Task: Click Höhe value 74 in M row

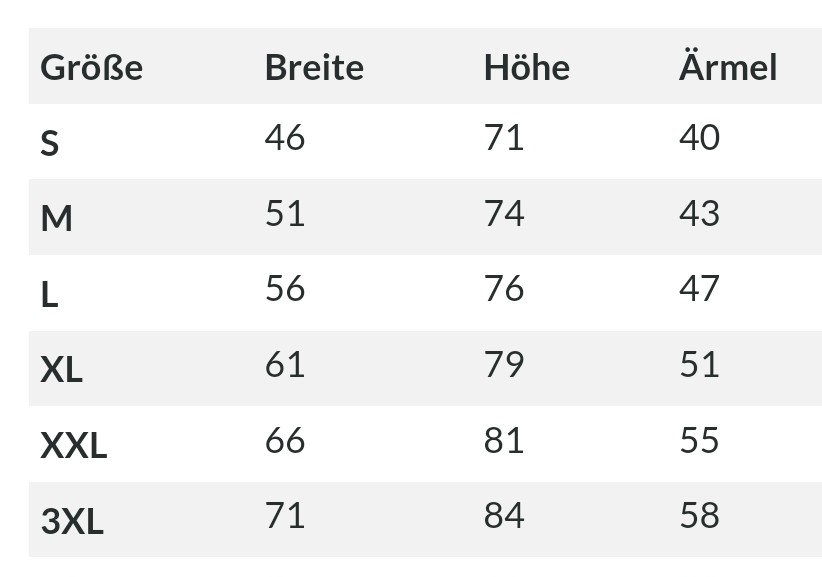Action: click(x=504, y=213)
